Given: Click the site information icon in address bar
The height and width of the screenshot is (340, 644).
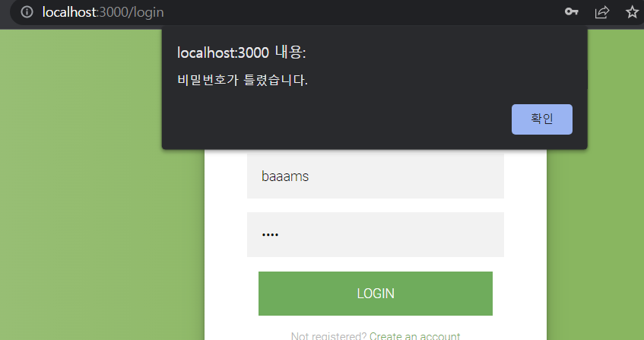Looking at the screenshot, I should pos(27,12).
